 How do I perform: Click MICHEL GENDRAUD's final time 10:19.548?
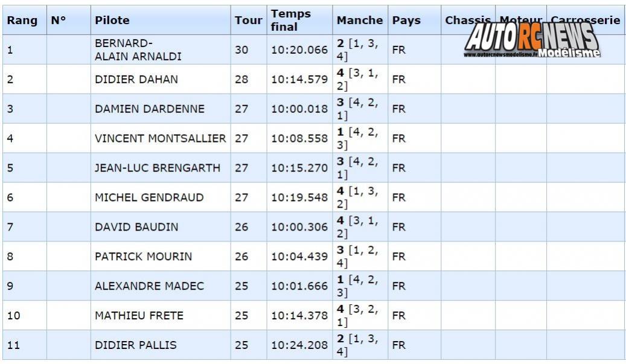(x=299, y=198)
